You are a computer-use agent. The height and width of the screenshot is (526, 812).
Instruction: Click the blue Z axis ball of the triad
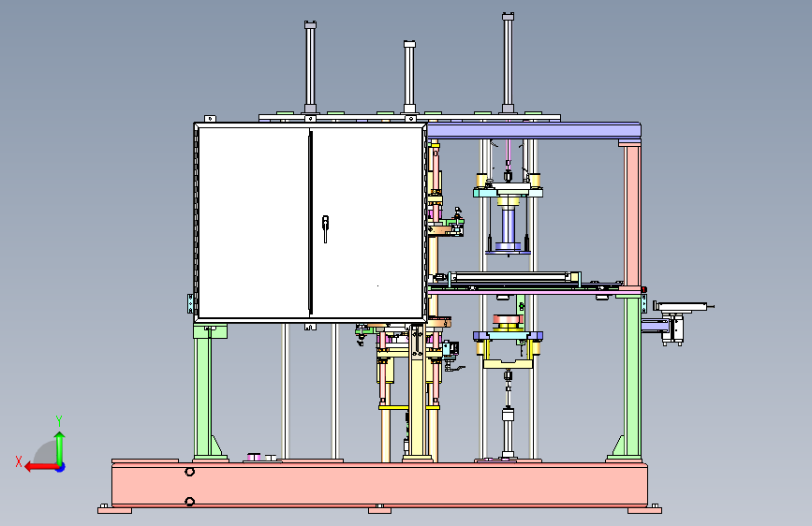61,467
